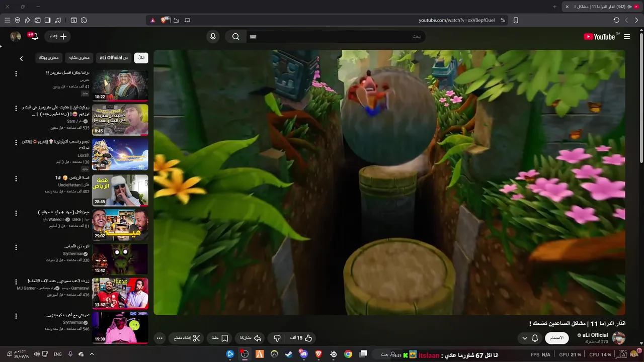Click the VPN shield icon in browser toolbar
Viewport: 644px width, 362px height.
(x=17, y=20)
